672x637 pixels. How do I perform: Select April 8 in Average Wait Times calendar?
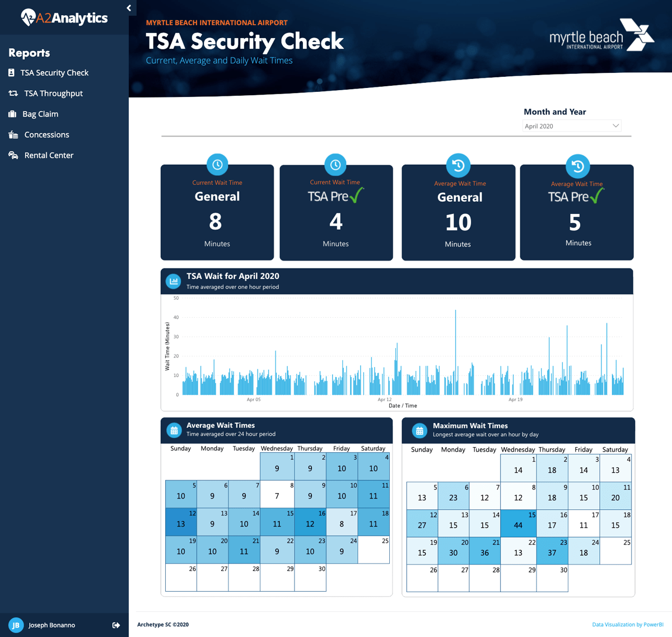coord(277,494)
